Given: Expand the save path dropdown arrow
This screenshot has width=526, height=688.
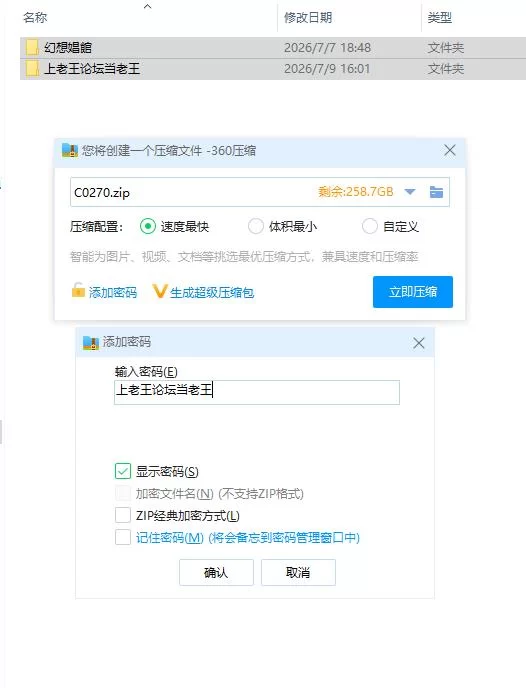Looking at the screenshot, I should click(410, 192).
